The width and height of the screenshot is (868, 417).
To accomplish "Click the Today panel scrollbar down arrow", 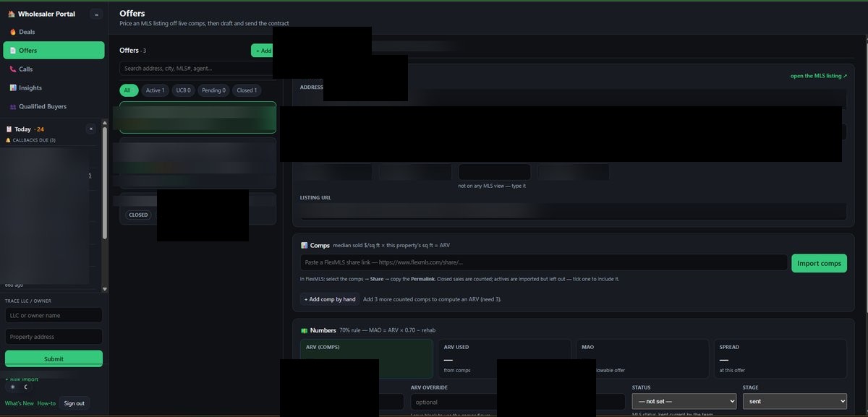I will 105,289.
